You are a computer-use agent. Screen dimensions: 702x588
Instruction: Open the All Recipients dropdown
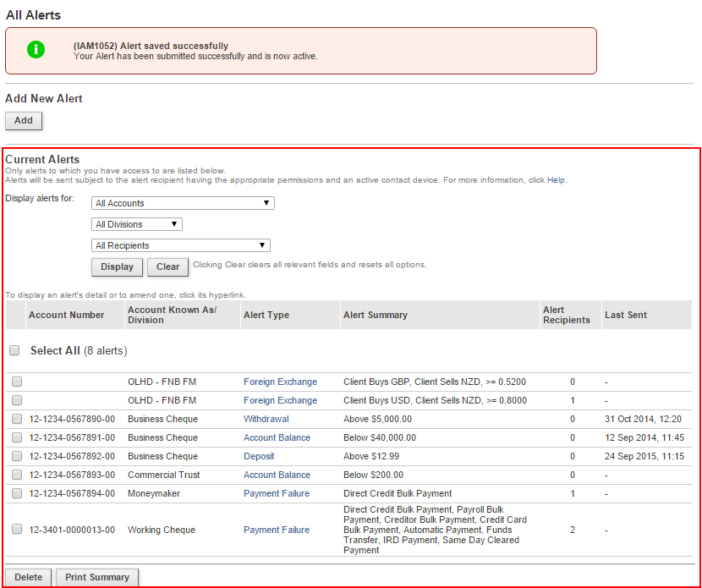click(x=181, y=245)
